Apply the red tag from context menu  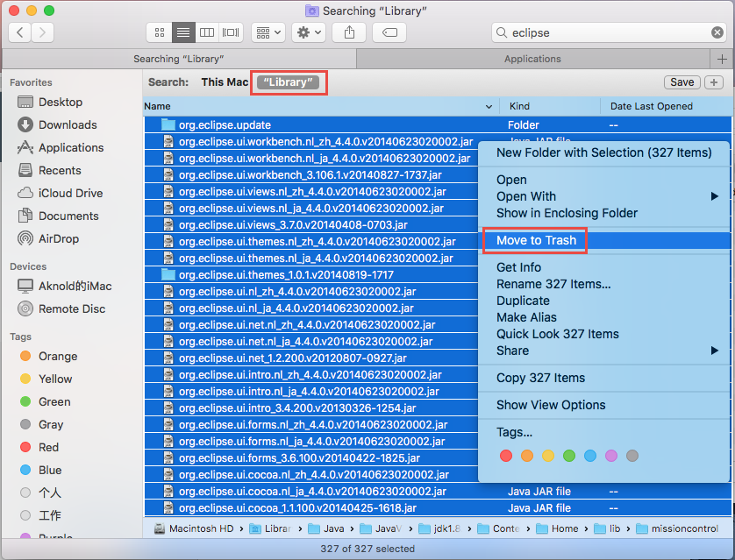[x=507, y=456]
